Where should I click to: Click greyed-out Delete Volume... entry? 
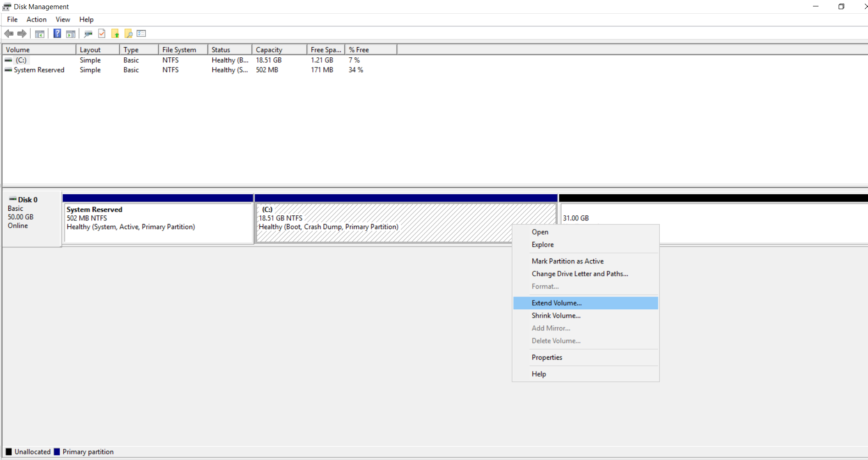click(x=586, y=341)
